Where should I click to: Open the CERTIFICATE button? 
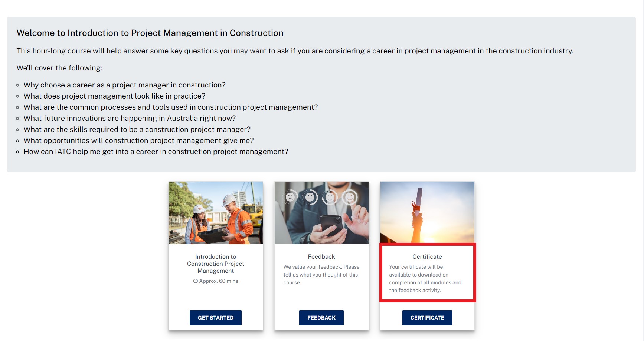pos(427,318)
